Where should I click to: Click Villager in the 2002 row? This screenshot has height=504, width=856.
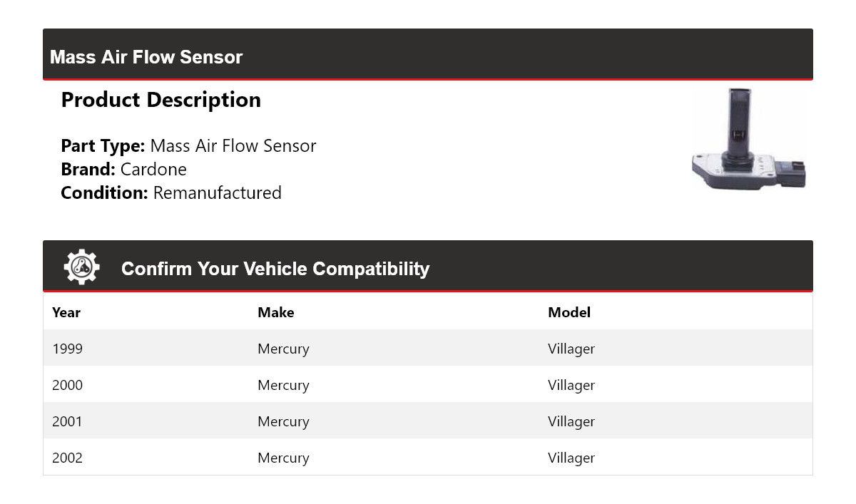pyautogui.click(x=571, y=458)
